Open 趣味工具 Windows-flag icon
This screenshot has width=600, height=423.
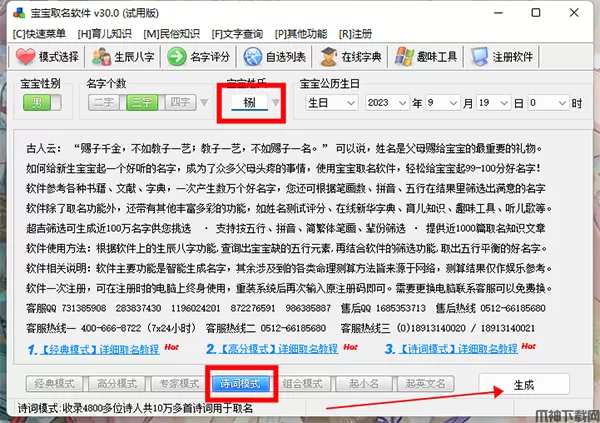click(404, 57)
